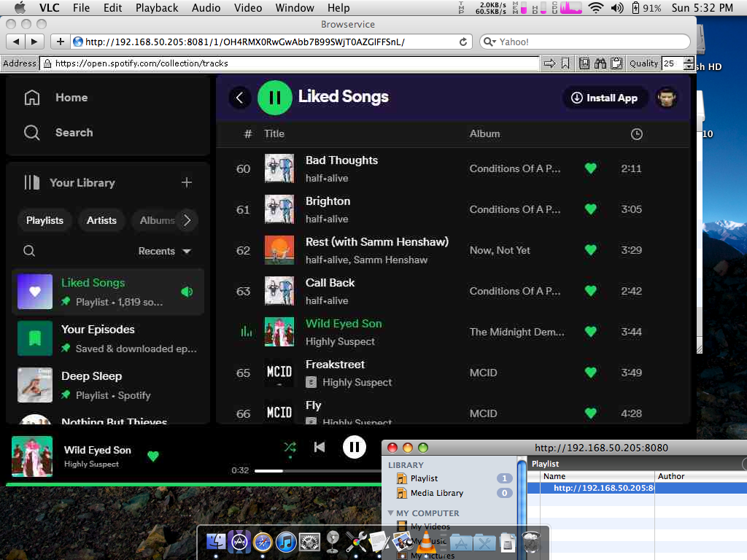Open Safari from the Dock
Screen dimensions: 747x560
(x=263, y=542)
